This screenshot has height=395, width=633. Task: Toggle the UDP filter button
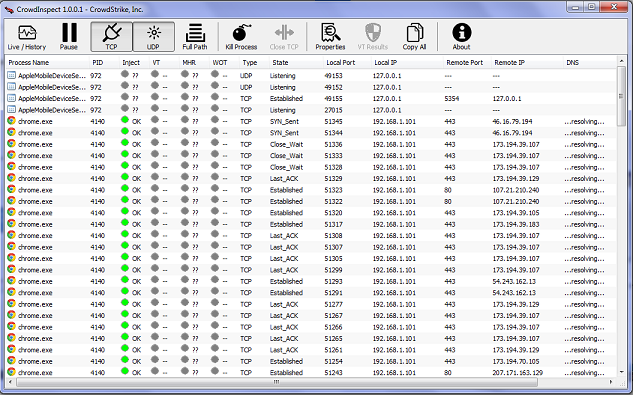(x=153, y=37)
